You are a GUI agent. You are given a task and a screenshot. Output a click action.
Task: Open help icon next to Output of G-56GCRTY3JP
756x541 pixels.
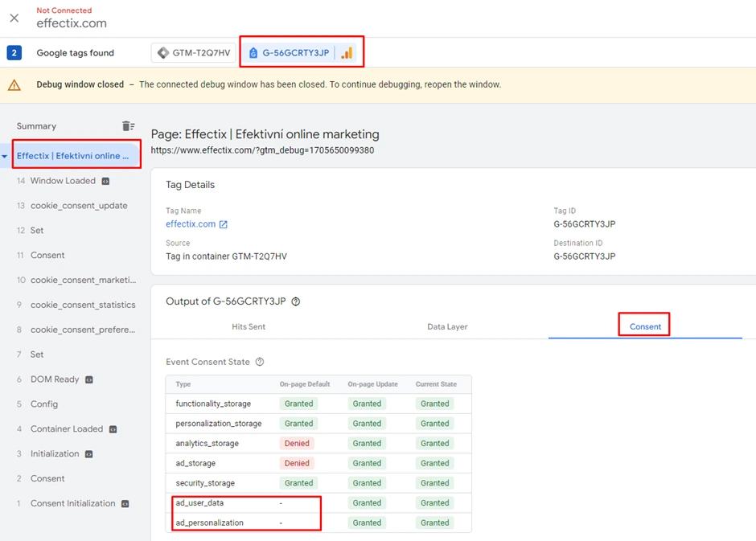(x=296, y=301)
